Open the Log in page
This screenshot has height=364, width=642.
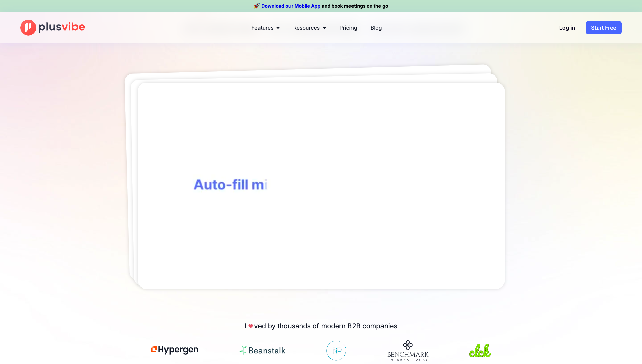point(567,28)
